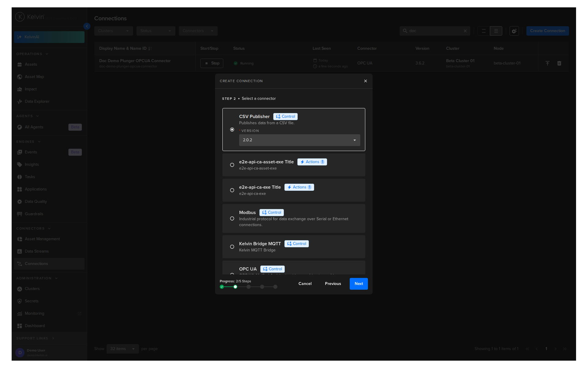Collapse the sidebar with the arrow button

(x=87, y=26)
